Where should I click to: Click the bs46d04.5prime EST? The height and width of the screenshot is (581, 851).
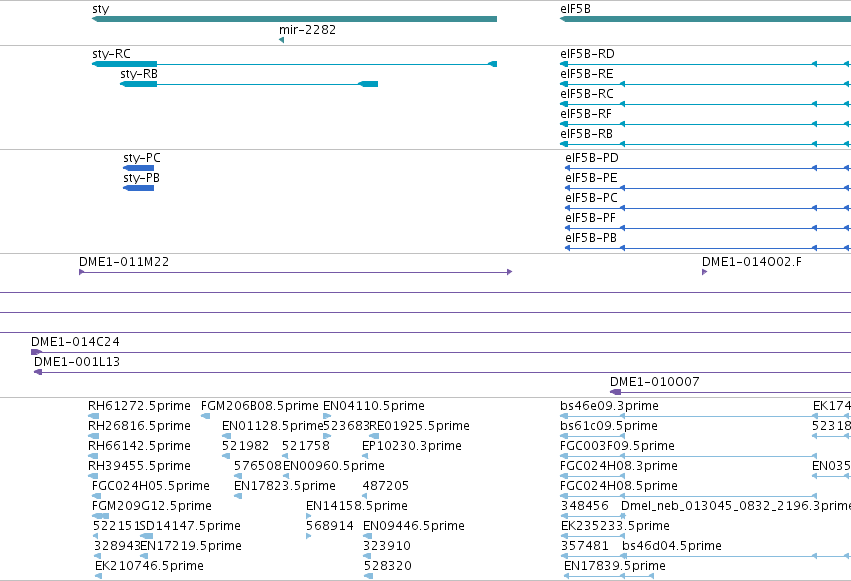[x=736, y=556]
